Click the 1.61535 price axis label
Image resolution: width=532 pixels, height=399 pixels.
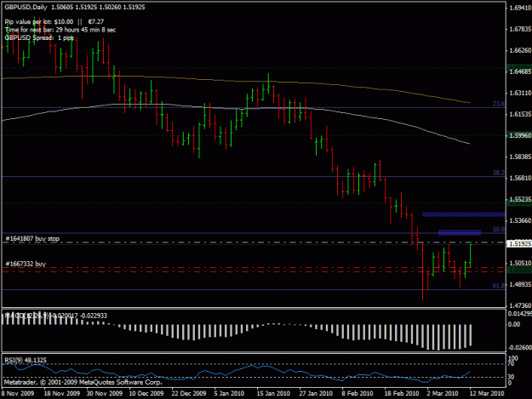coord(520,114)
